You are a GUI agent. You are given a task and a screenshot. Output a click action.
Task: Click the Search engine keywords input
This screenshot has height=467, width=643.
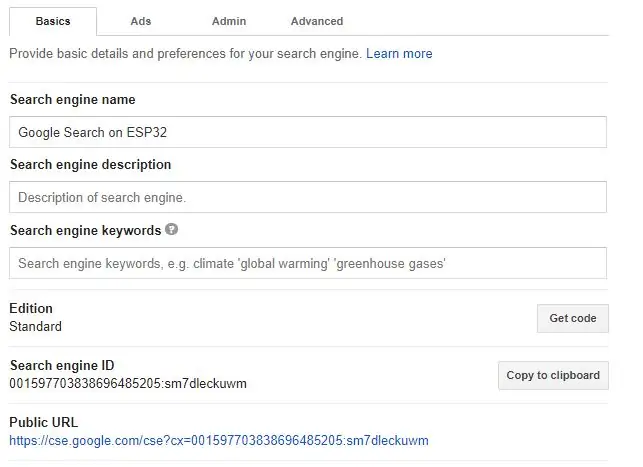(308, 263)
